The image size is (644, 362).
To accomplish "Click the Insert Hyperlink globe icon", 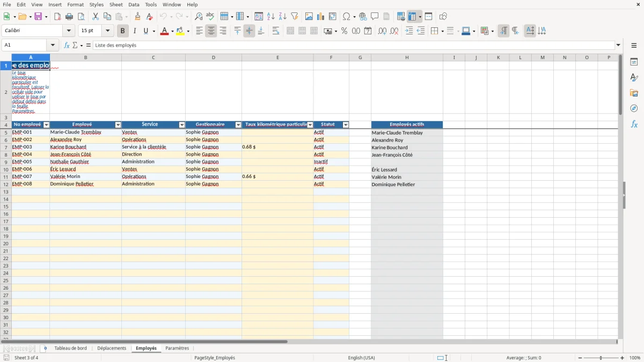I will (363, 17).
